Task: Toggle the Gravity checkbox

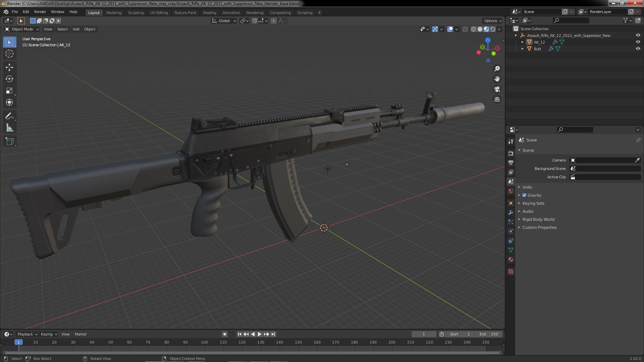Action: point(524,195)
